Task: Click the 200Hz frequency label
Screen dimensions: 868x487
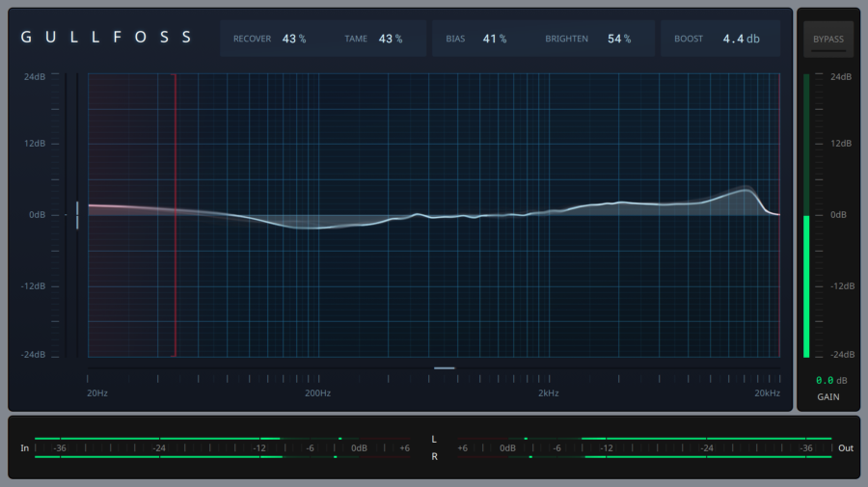Action: tap(317, 392)
